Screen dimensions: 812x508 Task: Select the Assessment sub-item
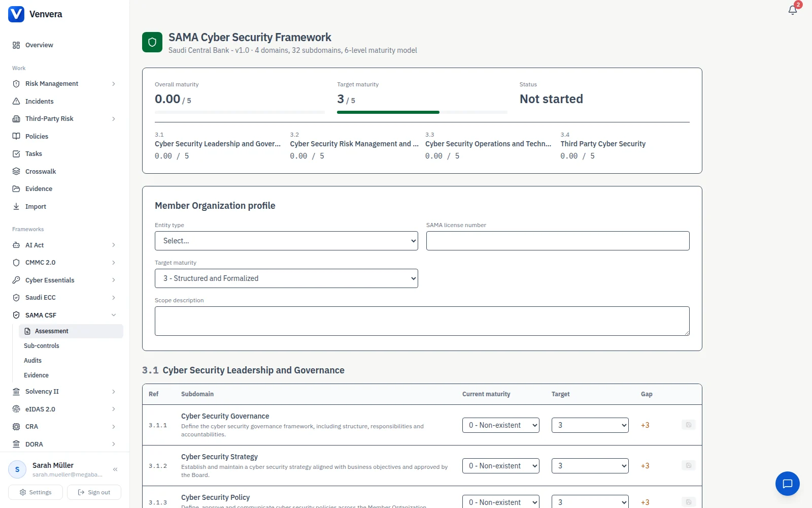[x=71, y=331]
